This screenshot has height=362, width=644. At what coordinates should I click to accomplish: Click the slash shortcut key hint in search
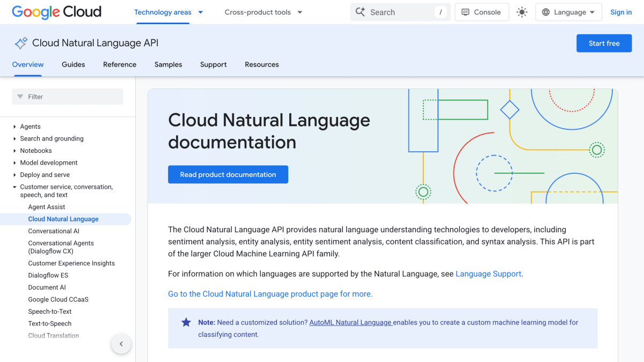(x=441, y=12)
